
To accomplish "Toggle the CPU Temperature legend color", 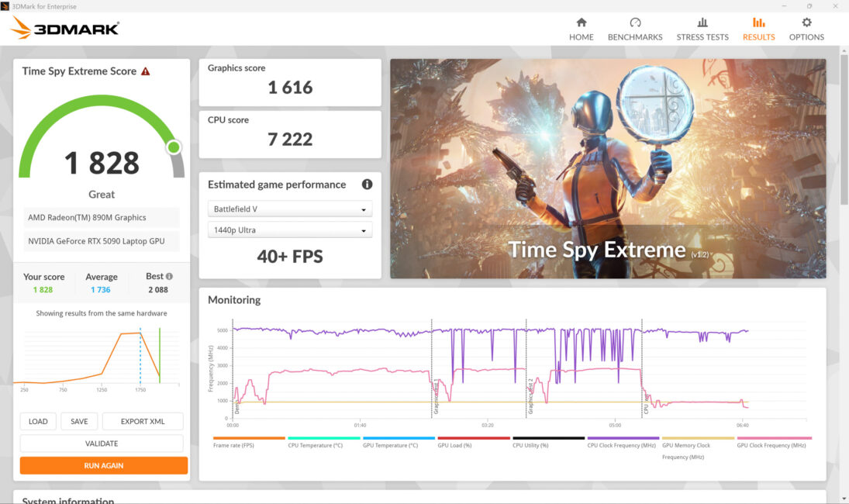I will [324, 438].
